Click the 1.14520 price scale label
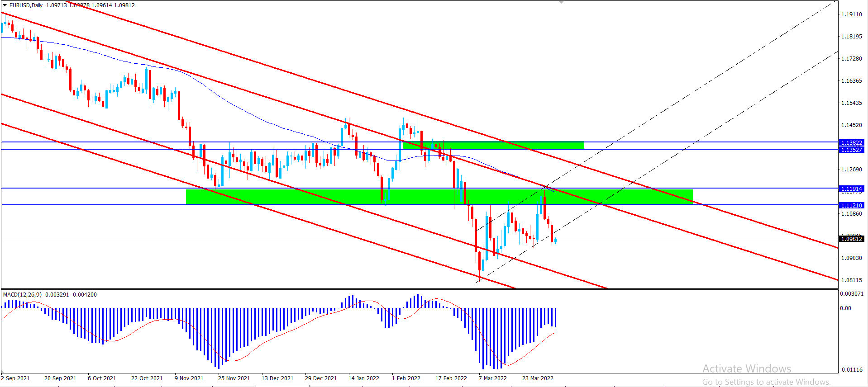This screenshot has width=868, height=387. coord(851,125)
